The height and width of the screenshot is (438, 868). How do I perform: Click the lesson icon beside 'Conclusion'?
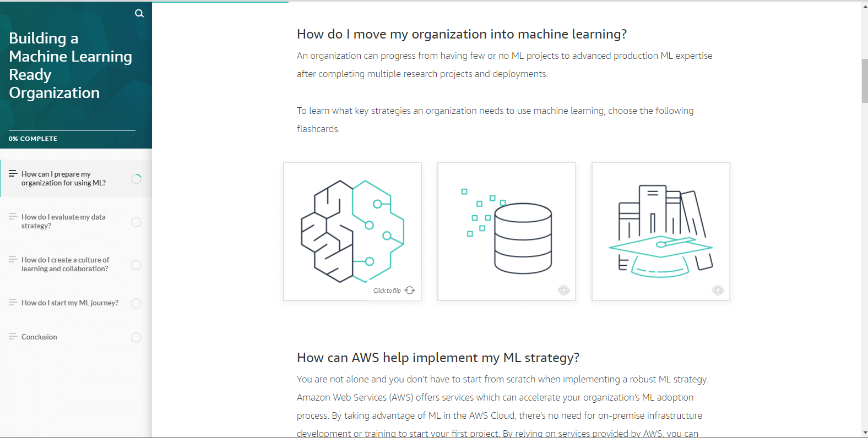[x=13, y=336]
